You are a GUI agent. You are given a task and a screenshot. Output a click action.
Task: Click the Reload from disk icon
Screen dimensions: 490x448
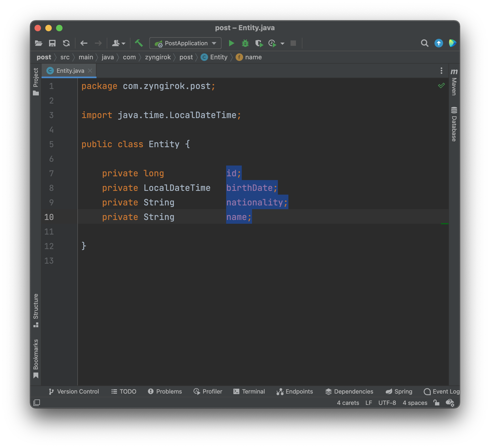pyautogui.click(x=66, y=43)
